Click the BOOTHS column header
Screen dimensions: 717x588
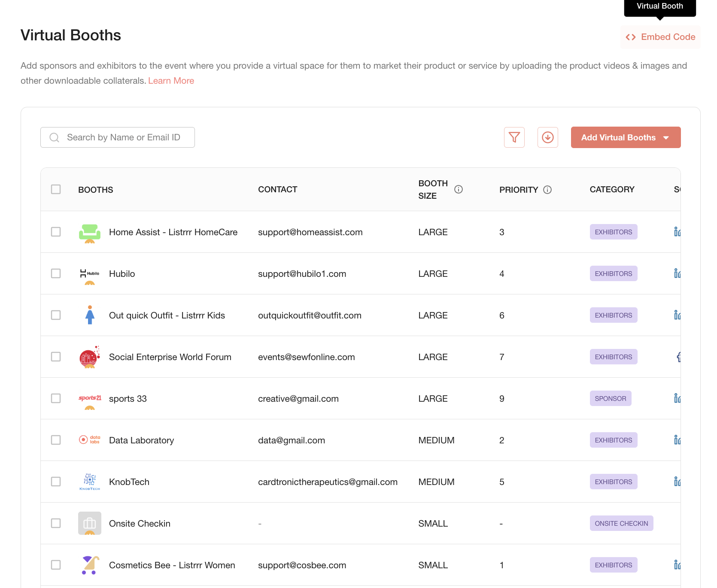96,190
